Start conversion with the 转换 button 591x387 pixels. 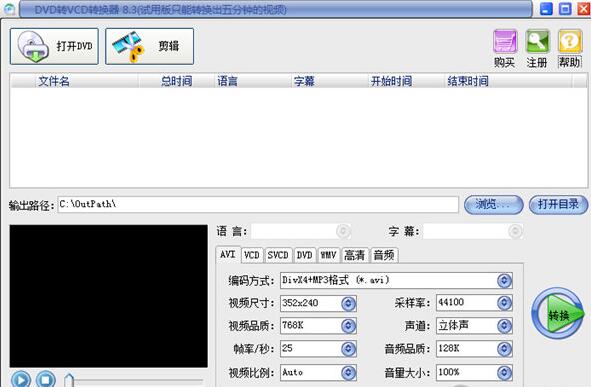tap(557, 314)
